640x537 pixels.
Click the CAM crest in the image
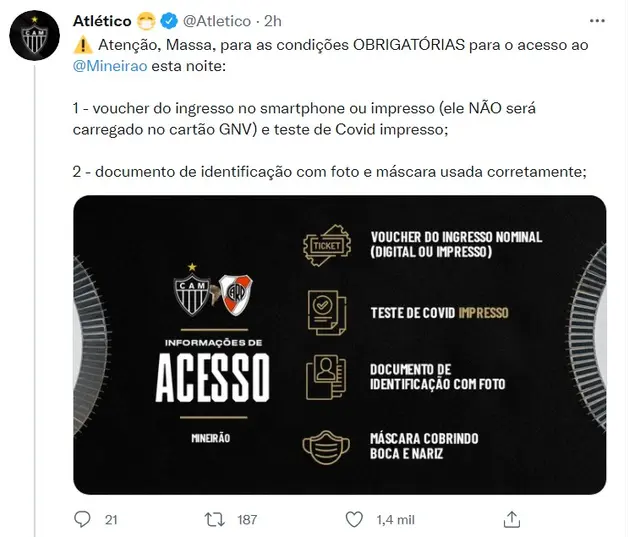[192, 291]
